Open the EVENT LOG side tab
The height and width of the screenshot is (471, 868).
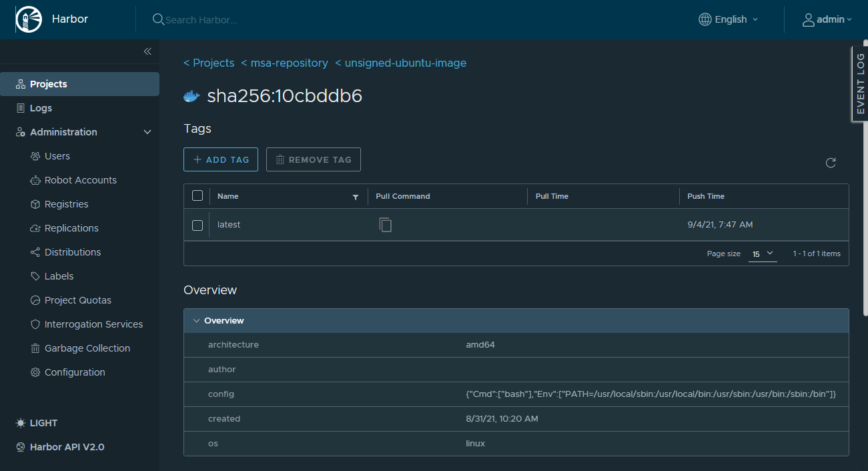click(x=860, y=84)
